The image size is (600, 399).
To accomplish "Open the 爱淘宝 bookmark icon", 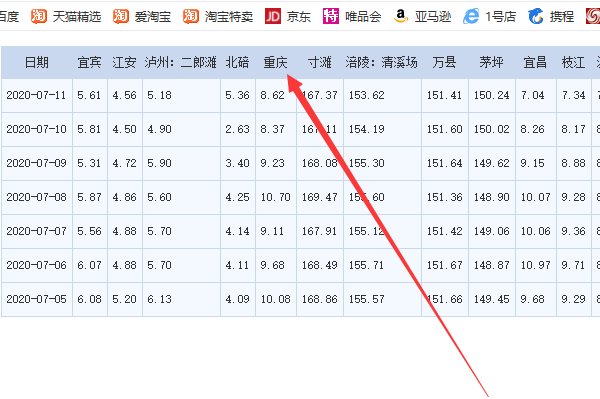I will [121, 16].
